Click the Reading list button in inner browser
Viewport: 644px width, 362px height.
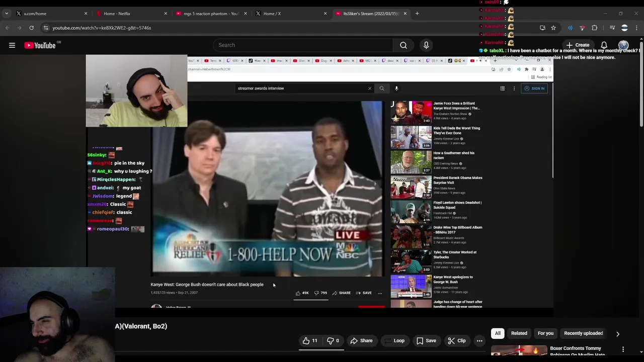[541, 77]
